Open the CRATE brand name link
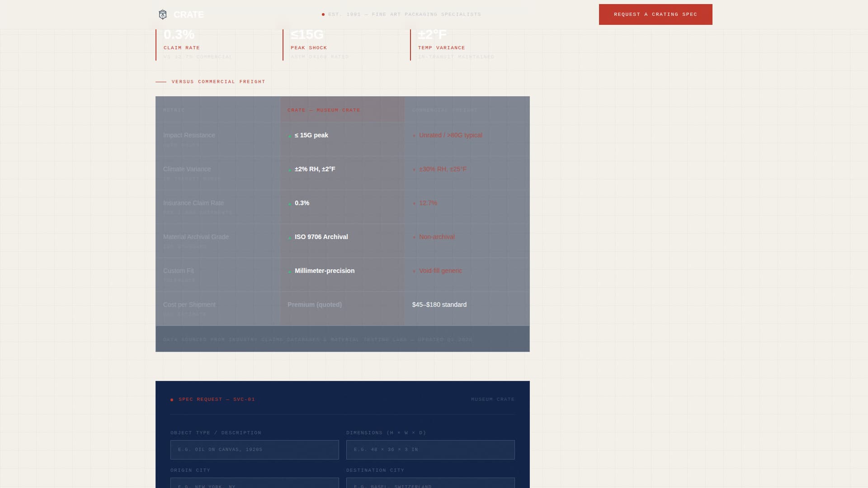This screenshot has width=868, height=488. (x=189, y=14)
